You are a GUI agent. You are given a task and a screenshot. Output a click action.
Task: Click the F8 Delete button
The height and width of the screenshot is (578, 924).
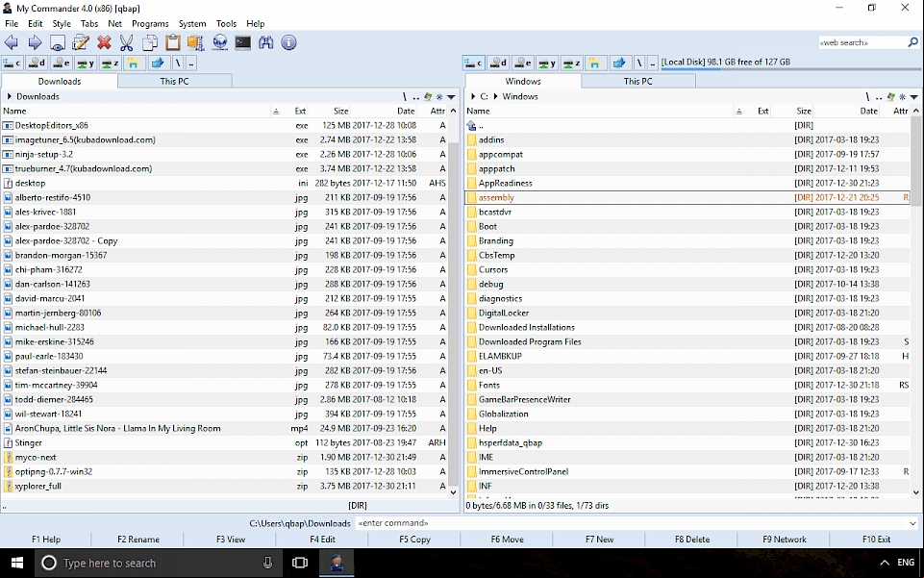coord(692,540)
